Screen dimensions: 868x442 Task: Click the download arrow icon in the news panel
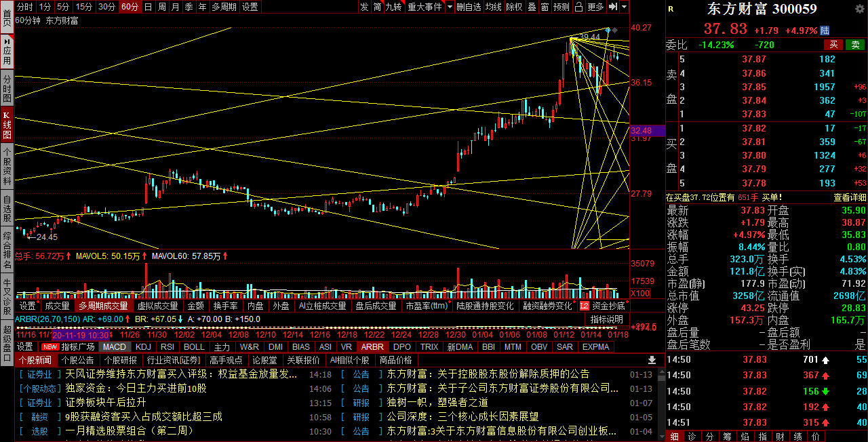pyautogui.click(x=652, y=360)
